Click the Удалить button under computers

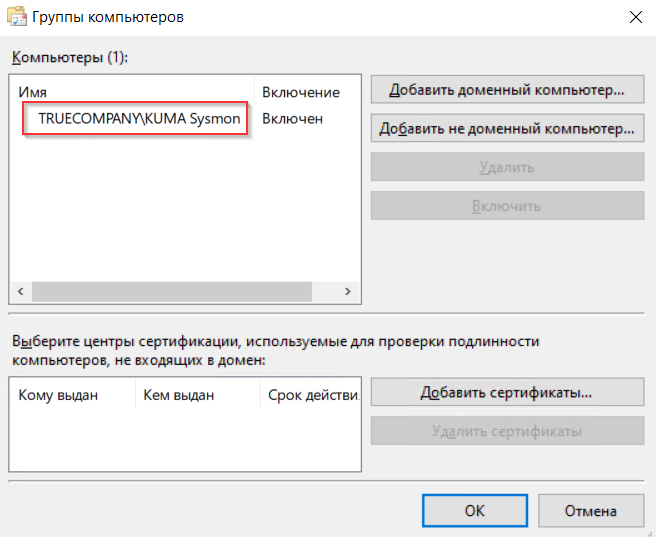506,168
